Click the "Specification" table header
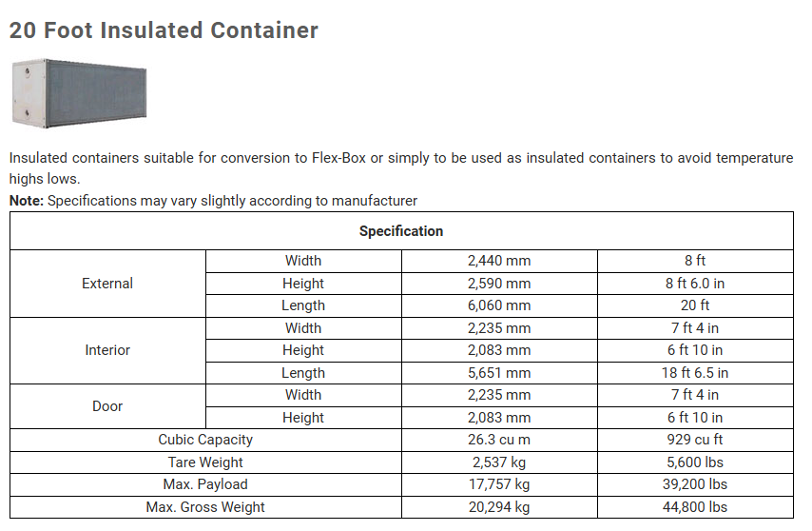812x531 pixels. coord(401,231)
